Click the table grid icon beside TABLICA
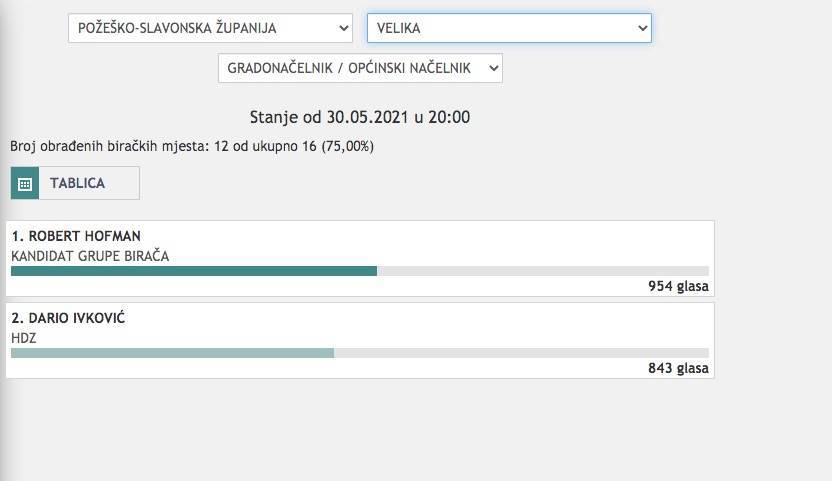832x481 pixels. (x=26, y=184)
